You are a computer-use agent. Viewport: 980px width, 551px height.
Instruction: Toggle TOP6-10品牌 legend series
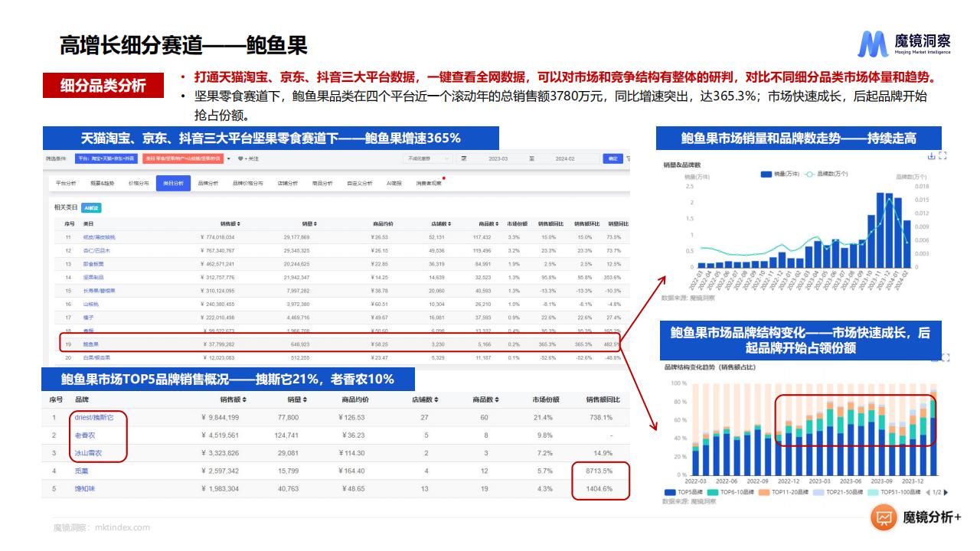[x=731, y=492]
